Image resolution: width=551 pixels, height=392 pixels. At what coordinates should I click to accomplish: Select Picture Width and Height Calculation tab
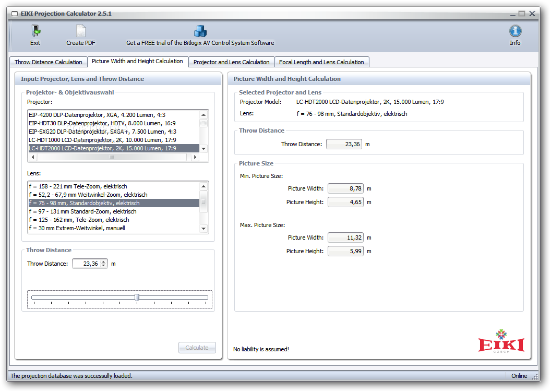click(x=137, y=61)
